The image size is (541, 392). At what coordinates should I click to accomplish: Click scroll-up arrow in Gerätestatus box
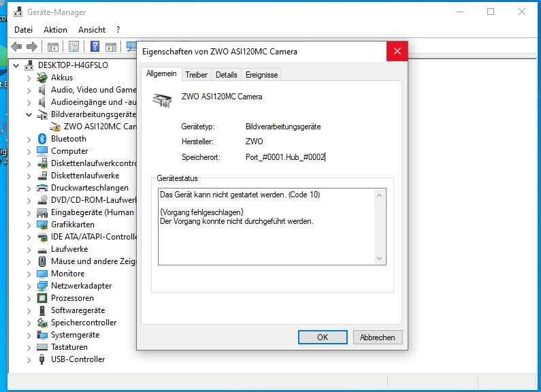[x=379, y=195]
